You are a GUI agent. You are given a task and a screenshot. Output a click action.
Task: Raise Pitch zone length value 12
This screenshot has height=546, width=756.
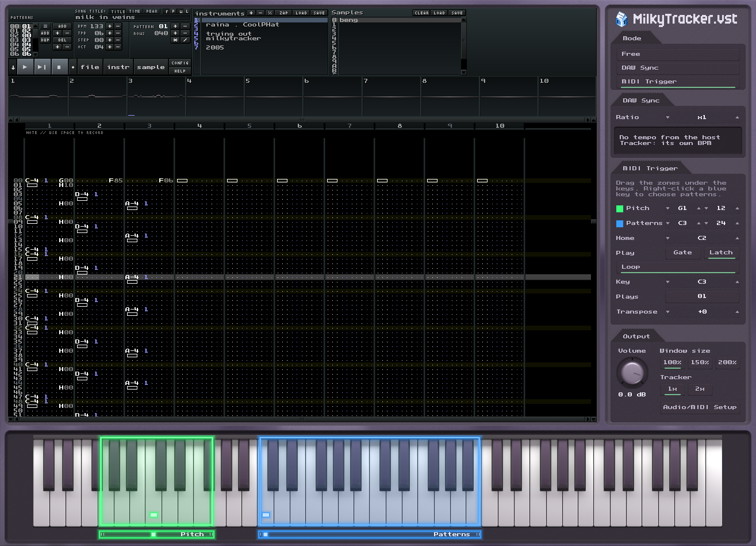pyautogui.click(x=737, y=208)
